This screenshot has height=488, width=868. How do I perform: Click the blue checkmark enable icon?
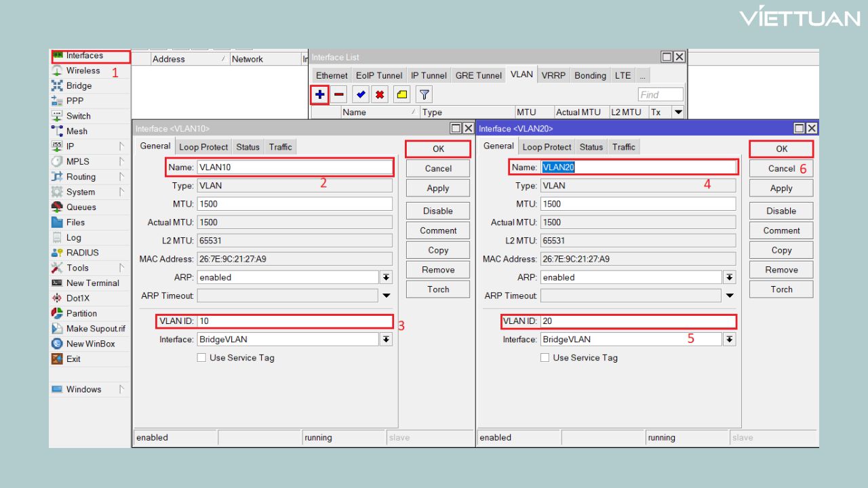click(x=361, y=95)
